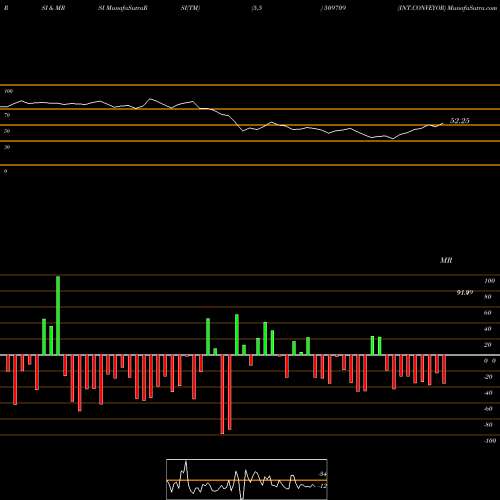Click the RSI axis label 30

pos(7,147)
